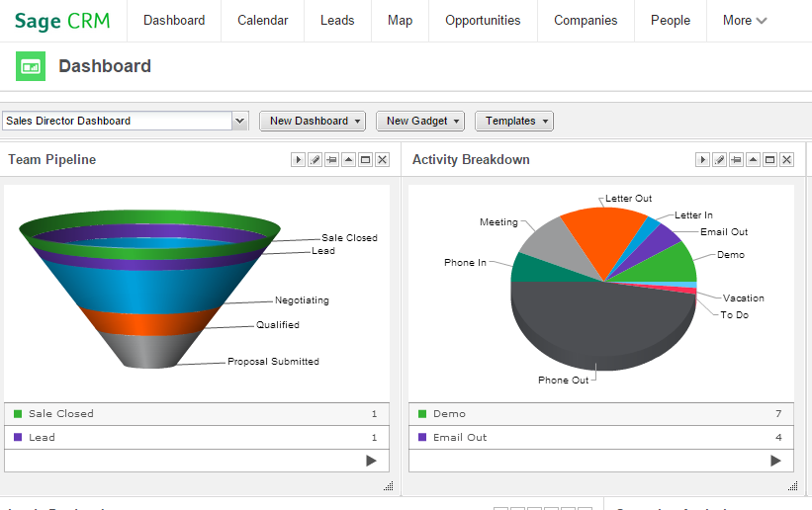The height and width of the screenshot is (510, 812).
Task: Show next legend page in Activity Breakdown
Action: point(775,461)
